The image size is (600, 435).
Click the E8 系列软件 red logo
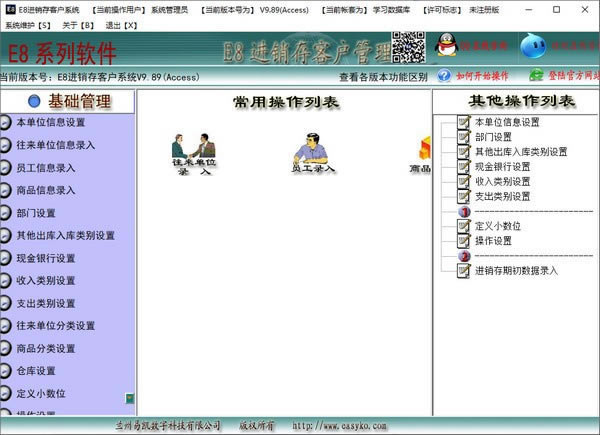pos(62,53)
